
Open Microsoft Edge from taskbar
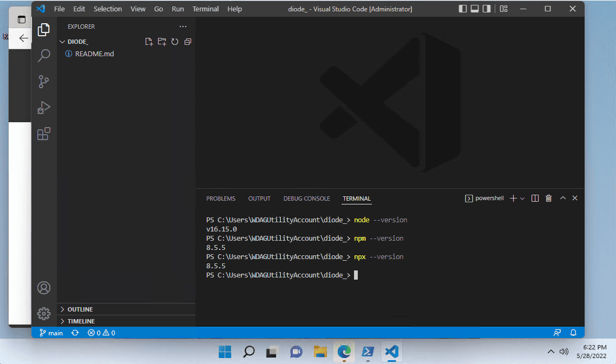pyautogui.click(x=344, y=352)
